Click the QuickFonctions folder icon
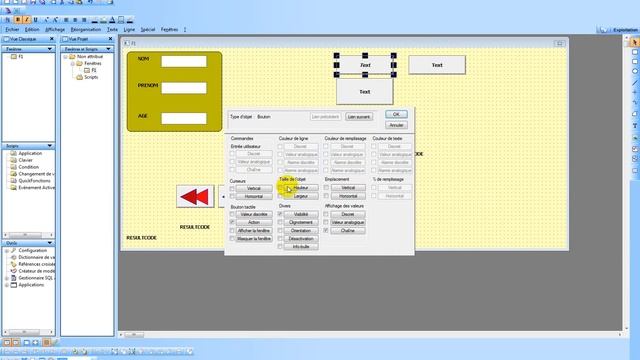Screen dimensions: 640x360 [x=13, y=181]
